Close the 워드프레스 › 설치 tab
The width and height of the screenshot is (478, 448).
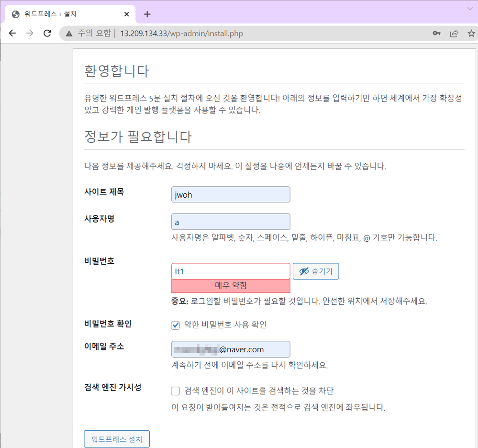point(126,14)
